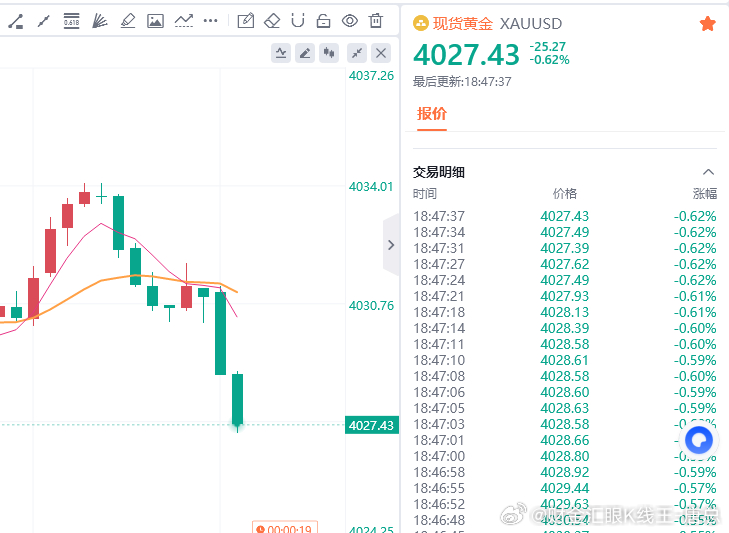Viewport: 729px width, 533px height.
Task: Click price 4028.63 in trade list
Action: coord(565,408)
